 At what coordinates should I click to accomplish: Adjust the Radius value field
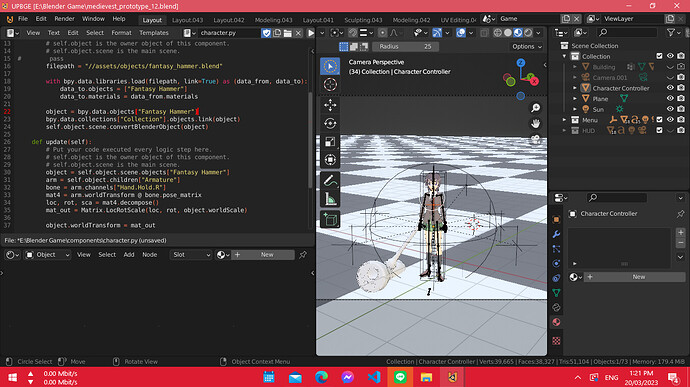click(405, 47)
